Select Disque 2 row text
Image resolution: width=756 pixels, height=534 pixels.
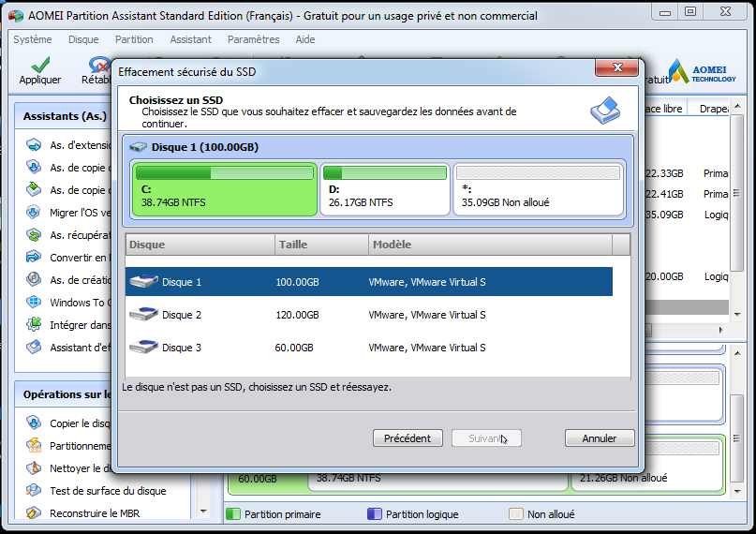tap(182, 315)
